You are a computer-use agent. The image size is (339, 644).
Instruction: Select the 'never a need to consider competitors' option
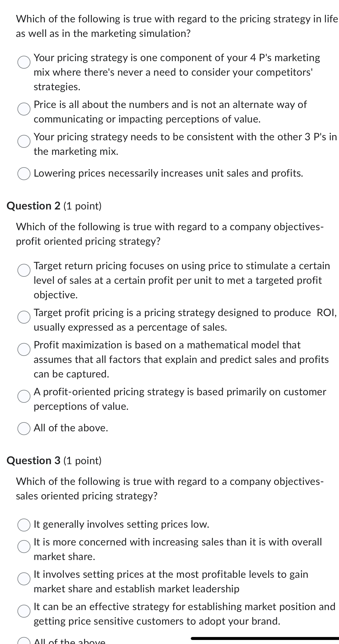pyautogui.click(x=24, y=62)
